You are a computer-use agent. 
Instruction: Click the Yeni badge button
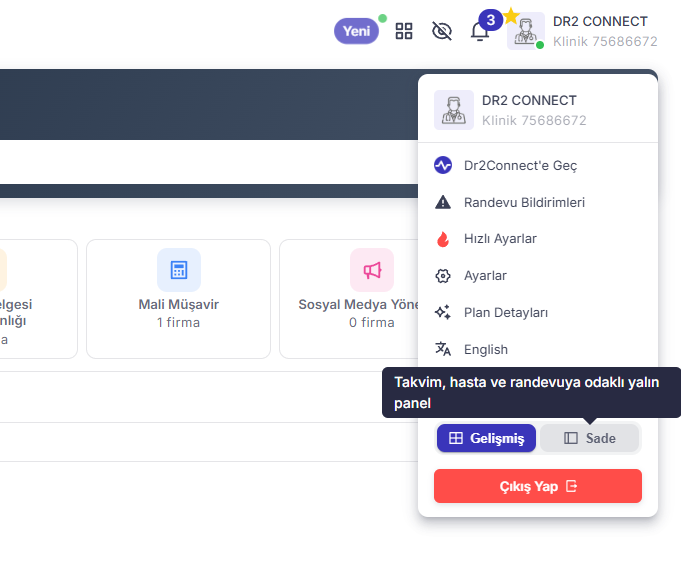click(x=356, y=31)
